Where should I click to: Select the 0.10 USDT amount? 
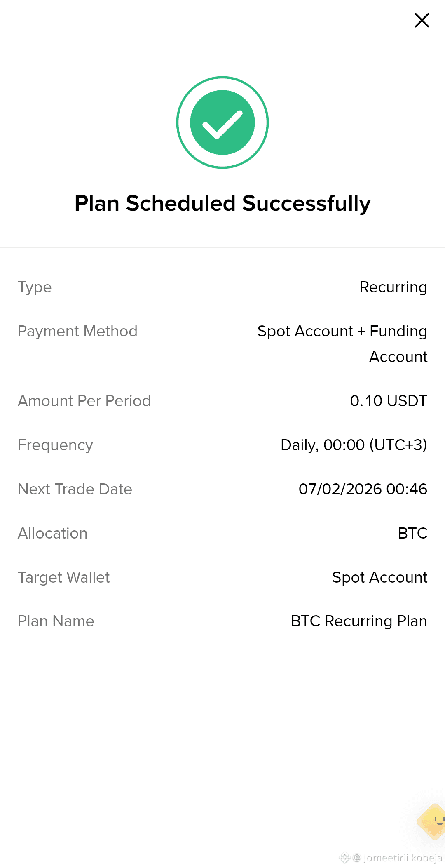click(x=389, y=401)
